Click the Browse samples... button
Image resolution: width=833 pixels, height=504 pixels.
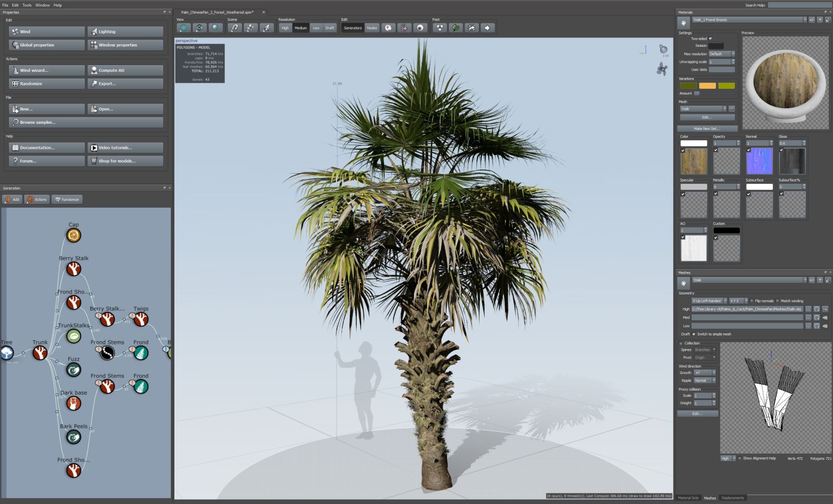(x=86, y=122)
